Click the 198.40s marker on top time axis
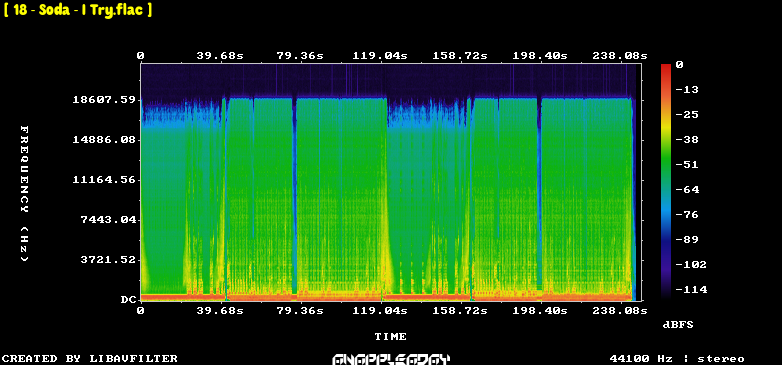 [540, 56]
